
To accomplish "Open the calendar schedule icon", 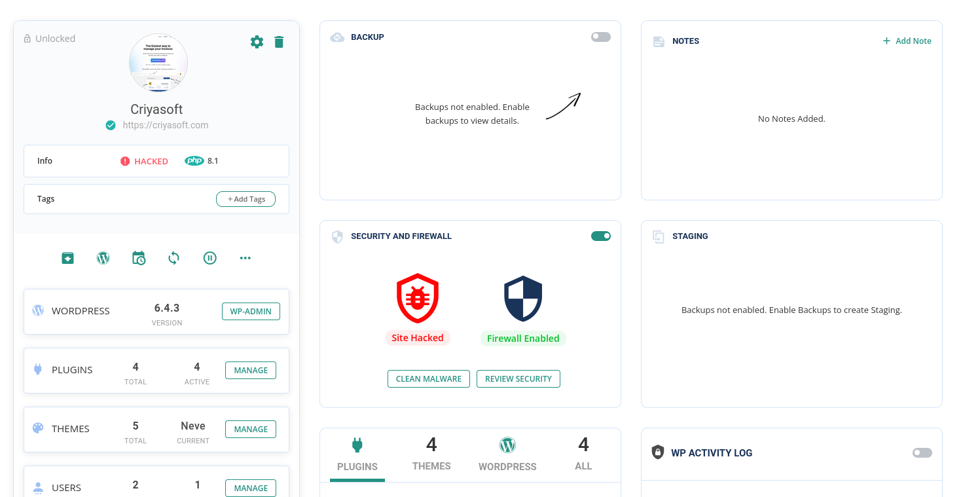I will 139,258.
